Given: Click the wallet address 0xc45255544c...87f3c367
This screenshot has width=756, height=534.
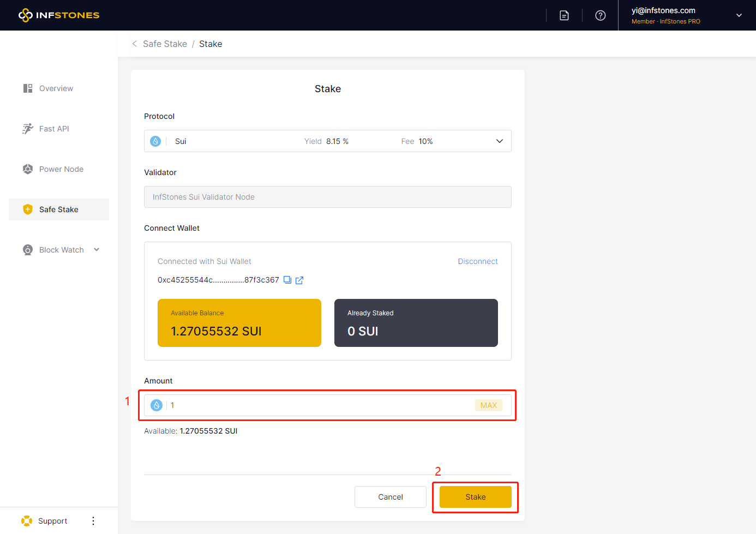Looking at the screenshot, I should tap(218, 280).
